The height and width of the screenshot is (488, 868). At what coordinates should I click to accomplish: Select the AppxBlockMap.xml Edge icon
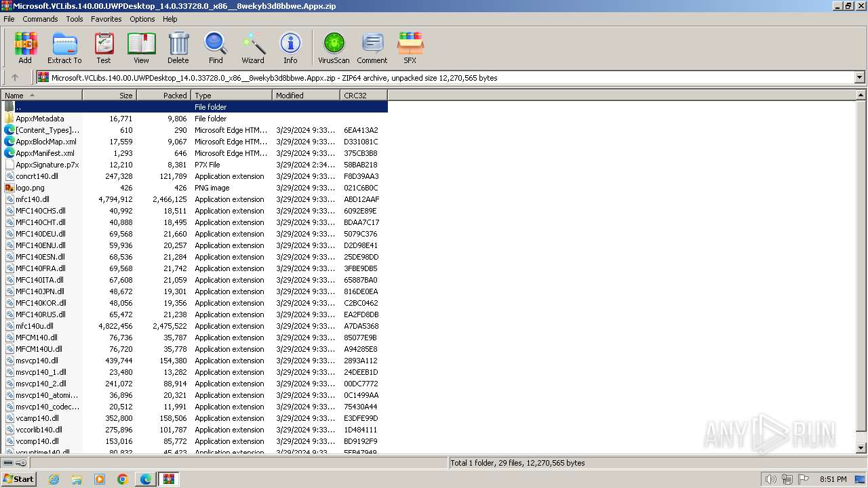click(9, 142)
